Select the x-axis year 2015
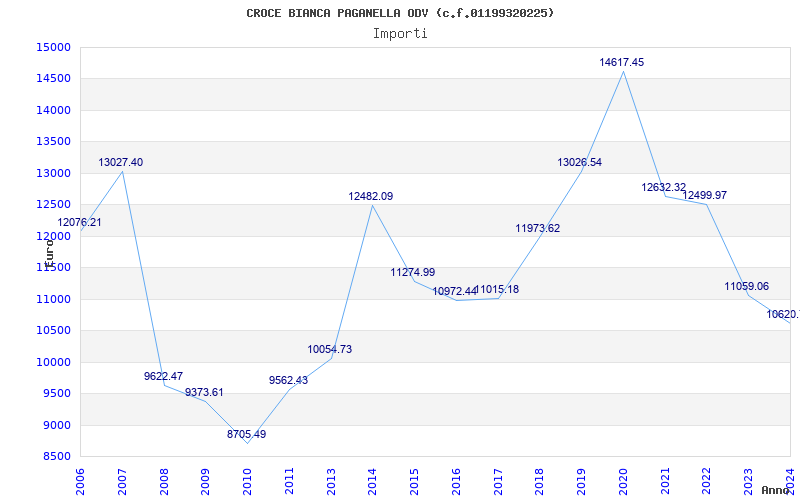Screen dimensions: 800x500 tap(414, 482)
